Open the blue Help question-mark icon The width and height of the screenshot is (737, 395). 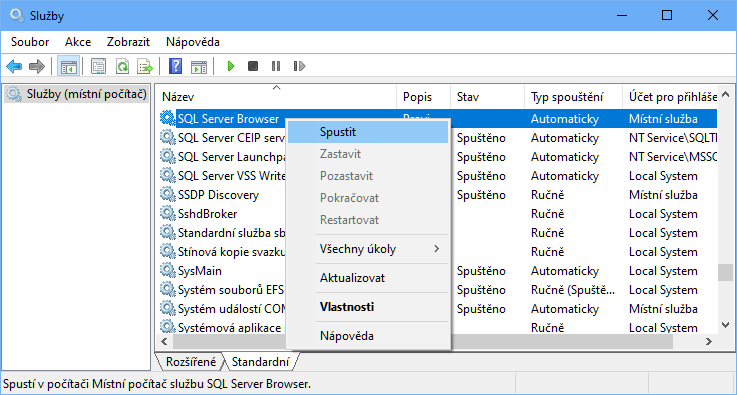[175, 66]
